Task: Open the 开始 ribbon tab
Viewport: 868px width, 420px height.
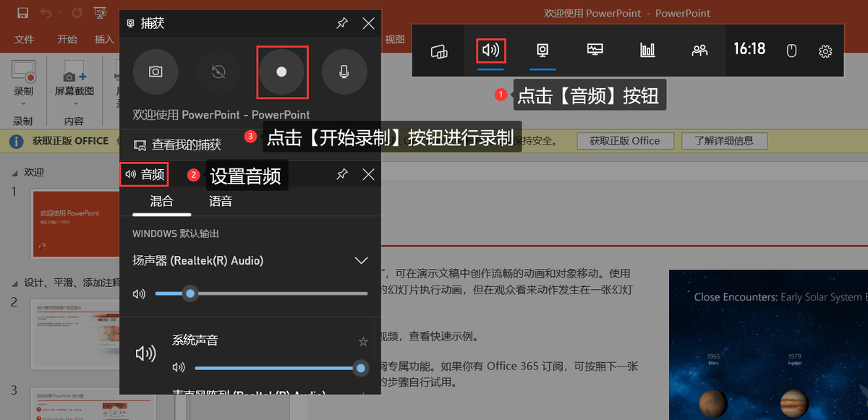Action: point(67,39)
